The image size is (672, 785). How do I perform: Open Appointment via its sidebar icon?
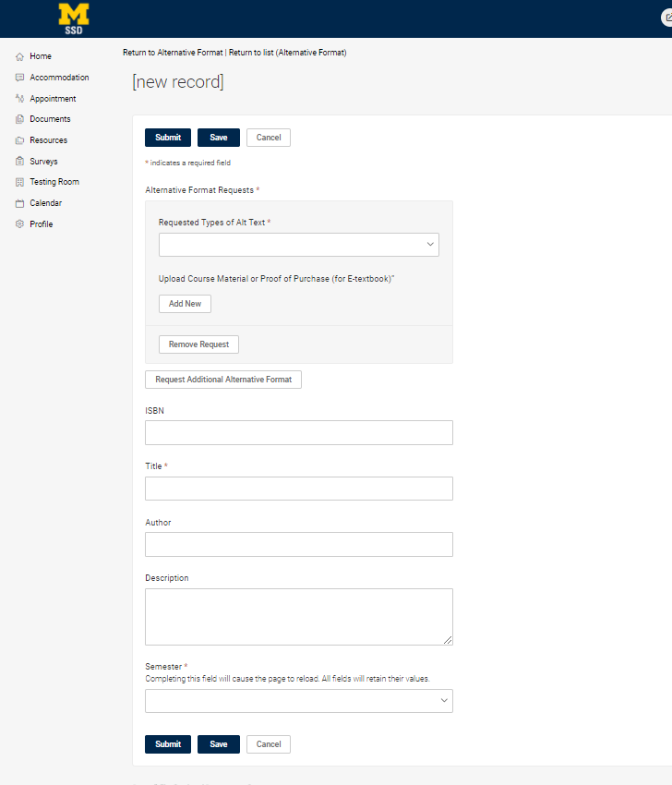pyautogui.click(x=18, y=98)
